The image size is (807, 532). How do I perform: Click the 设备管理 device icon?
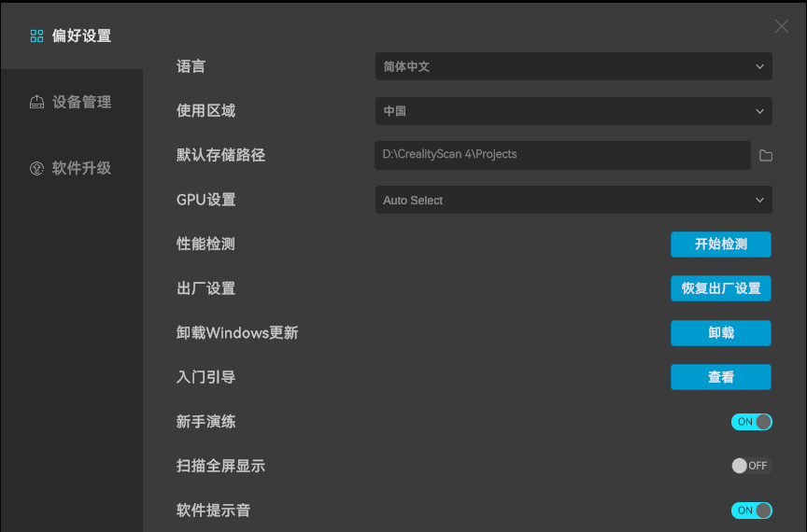(x=37, y=103)
